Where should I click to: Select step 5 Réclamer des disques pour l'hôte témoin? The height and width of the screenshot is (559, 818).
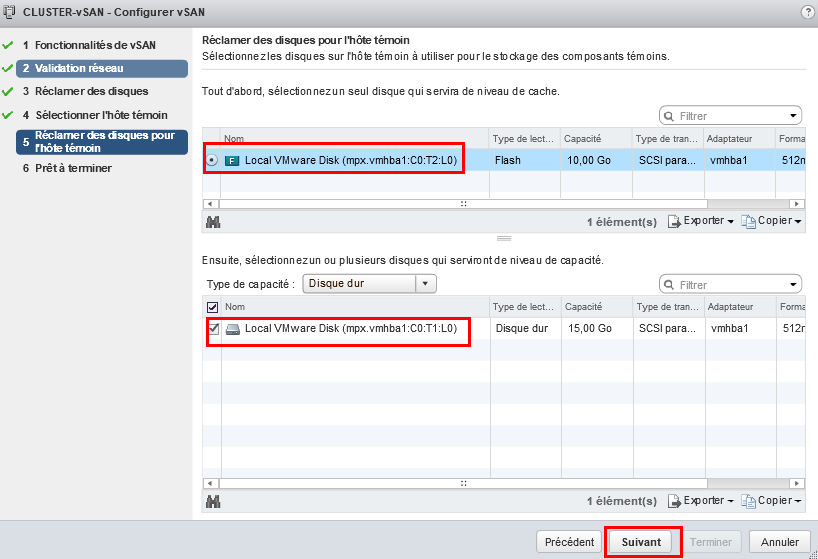(102, 142)
